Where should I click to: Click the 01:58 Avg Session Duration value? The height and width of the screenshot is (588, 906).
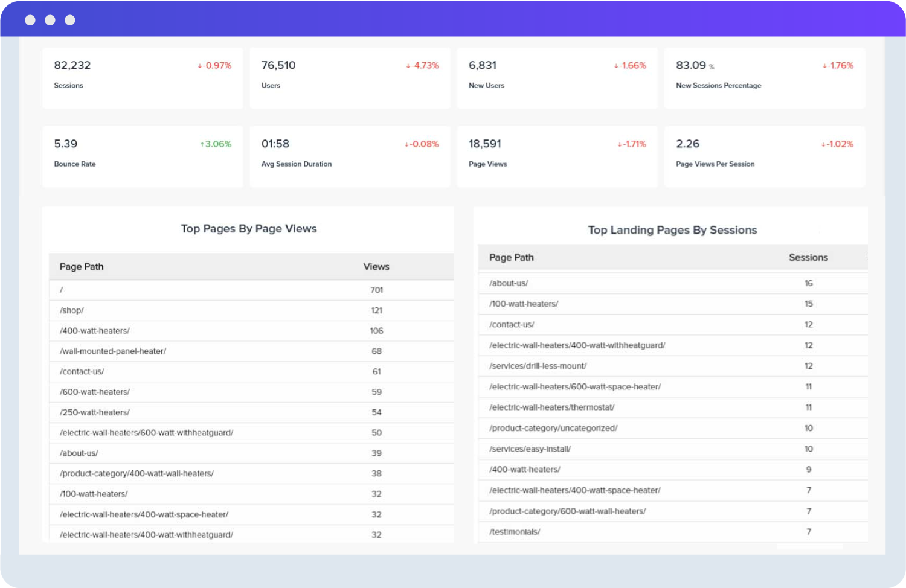point(275,144)
